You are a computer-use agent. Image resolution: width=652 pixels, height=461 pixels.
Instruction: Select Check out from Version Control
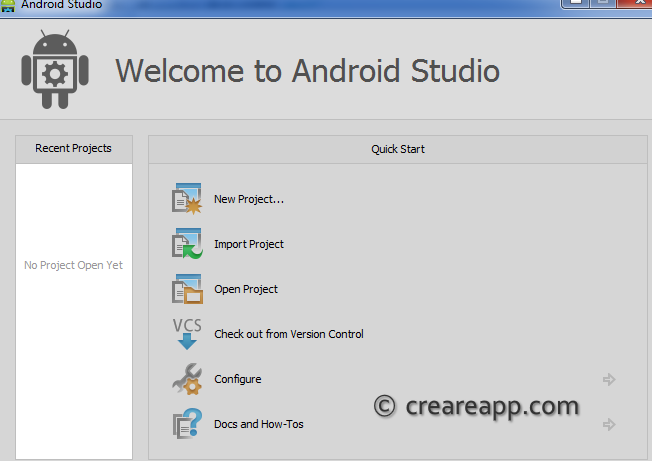tap(289, 334)
